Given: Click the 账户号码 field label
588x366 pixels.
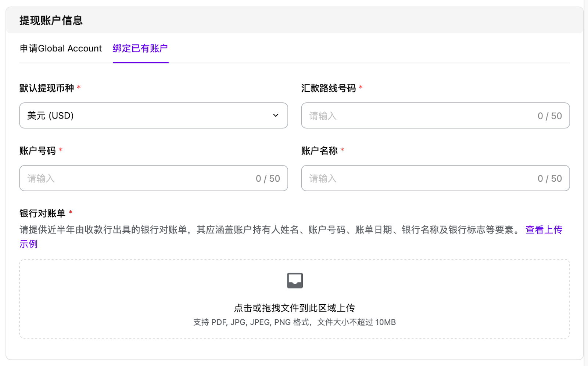Looking at the screenshot, I should click(37, 151).
